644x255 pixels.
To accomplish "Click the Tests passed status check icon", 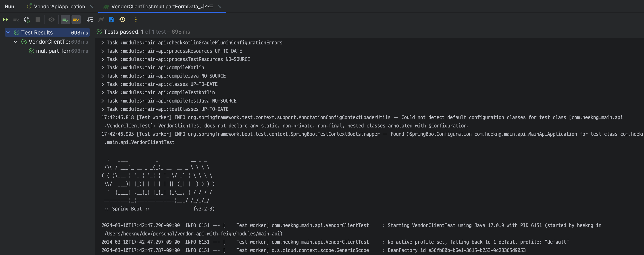I will click(99, 32).
